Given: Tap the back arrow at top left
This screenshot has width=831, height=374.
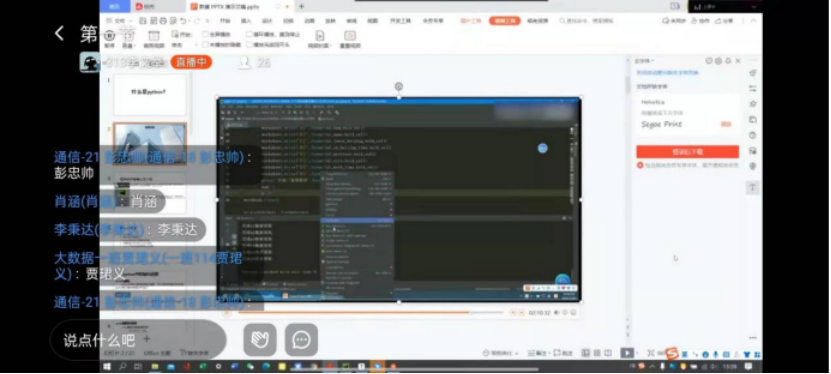Looking at the screenshot, I should [59, 33].
